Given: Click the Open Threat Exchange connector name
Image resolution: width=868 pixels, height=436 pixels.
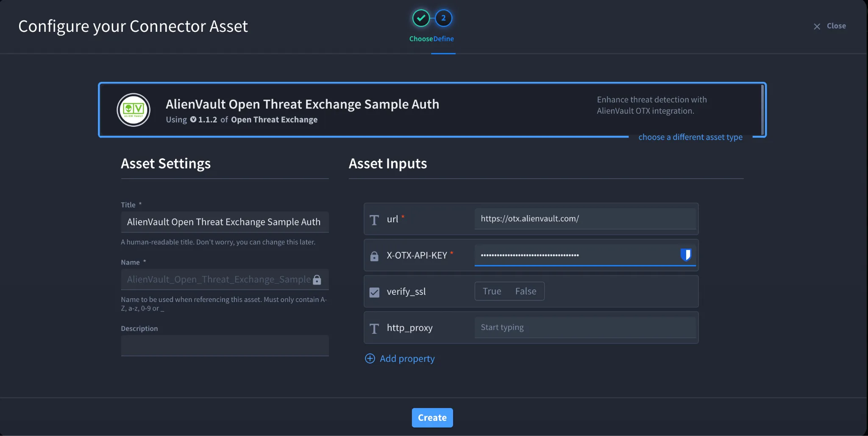Looking at the screenshot, I should coord(274,120).
